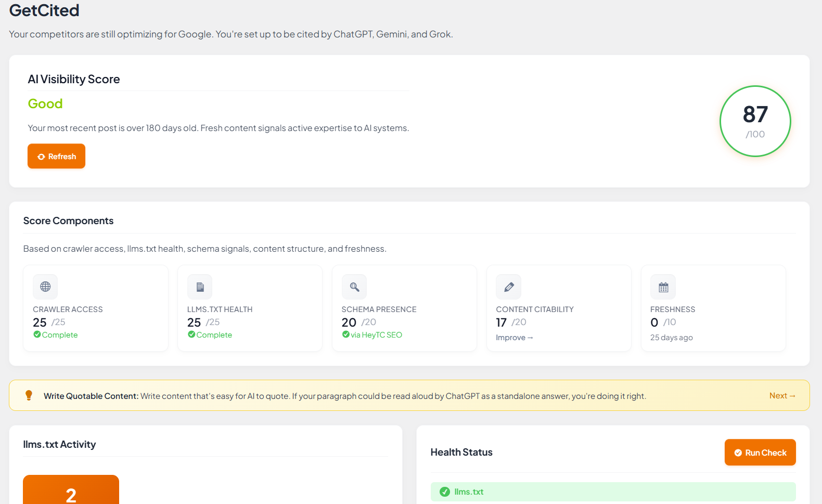The width and height of the screenshot is (822, 504).
Task: Click the pencil icon in Content Citability
Action: click(x=509, y=287)
